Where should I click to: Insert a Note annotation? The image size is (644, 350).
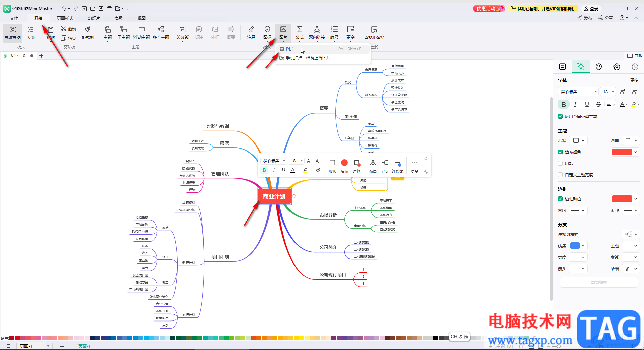[x=251, y=33]
